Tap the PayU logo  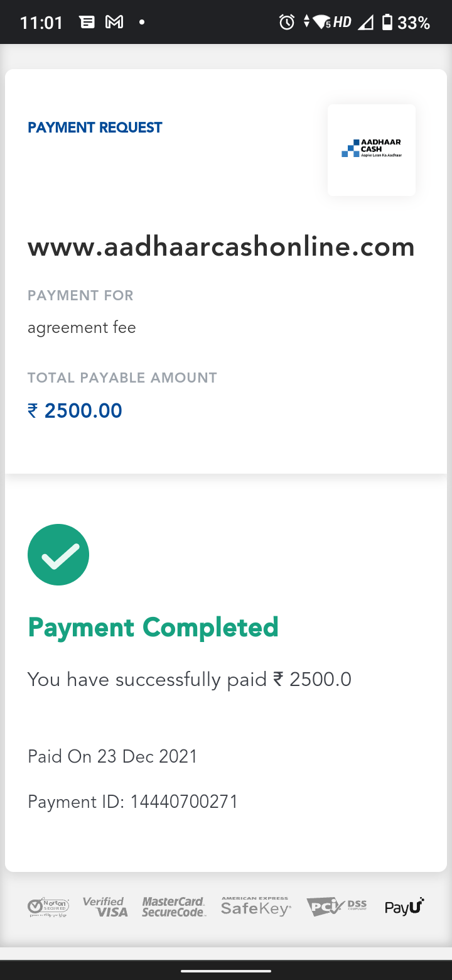[404, 906]
